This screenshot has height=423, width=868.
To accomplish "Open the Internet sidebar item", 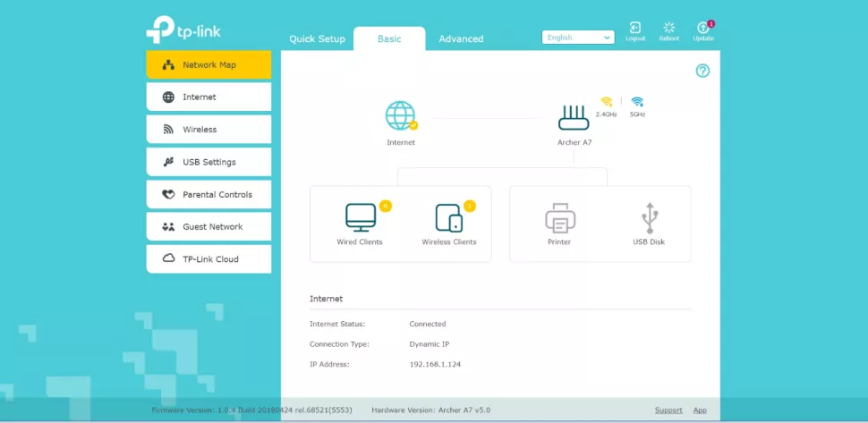I will (208, 97).
